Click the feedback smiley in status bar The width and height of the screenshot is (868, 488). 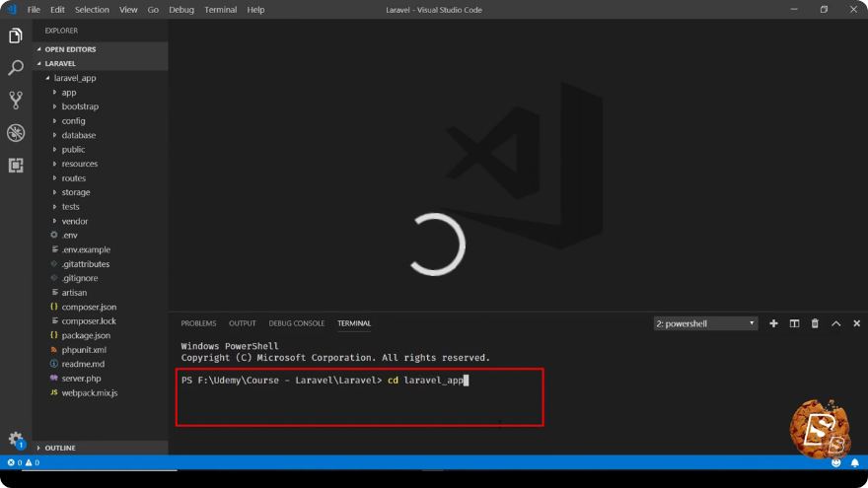(835, 462)
